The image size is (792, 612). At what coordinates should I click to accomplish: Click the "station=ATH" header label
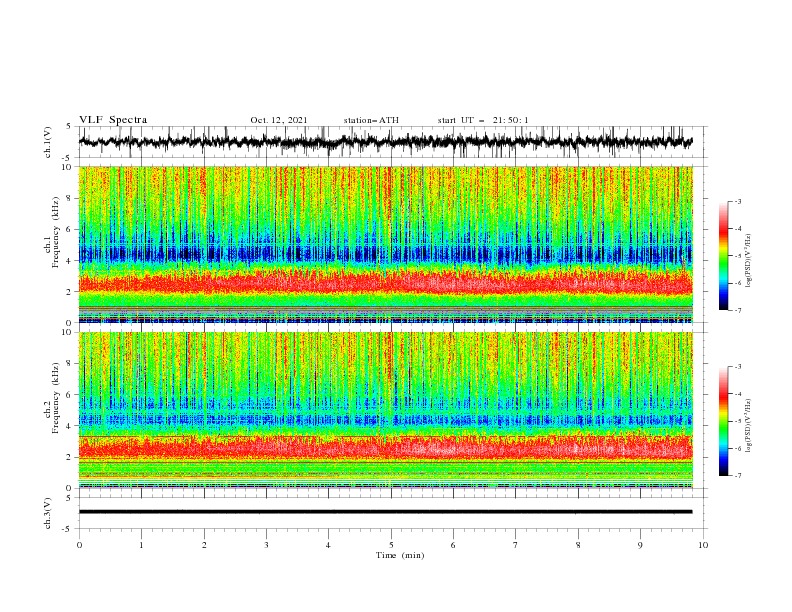pyautogui.click(x=371, y=120)
